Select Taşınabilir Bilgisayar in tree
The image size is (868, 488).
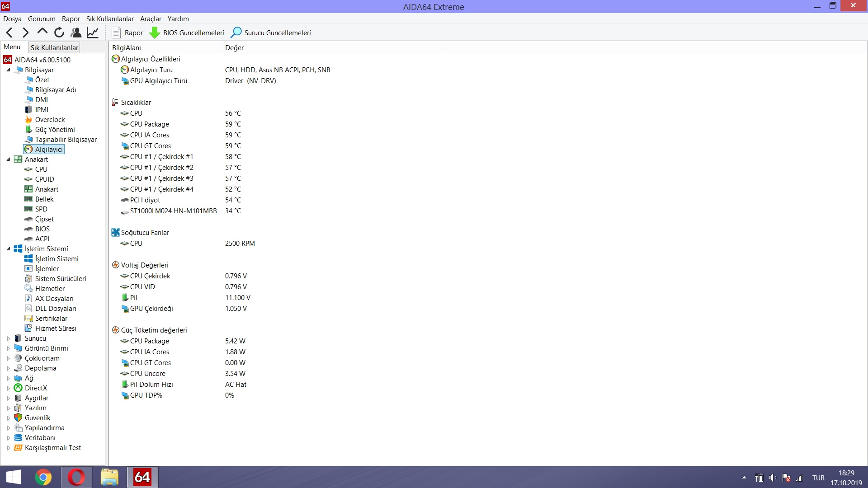coord(66,140)
